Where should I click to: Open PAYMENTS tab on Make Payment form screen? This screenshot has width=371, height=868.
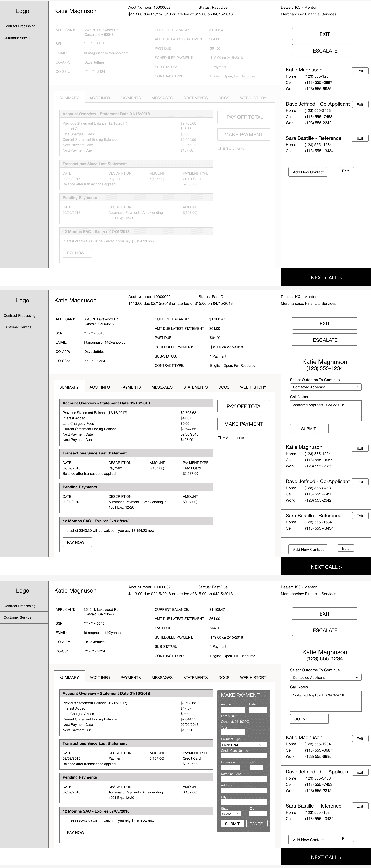click(x=131, y=677)
